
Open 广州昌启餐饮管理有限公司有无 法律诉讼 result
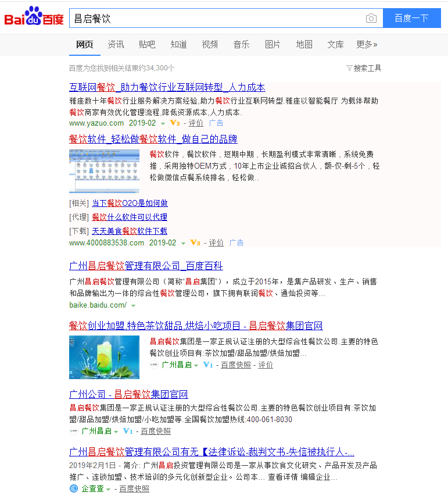[x=212, y=452]
